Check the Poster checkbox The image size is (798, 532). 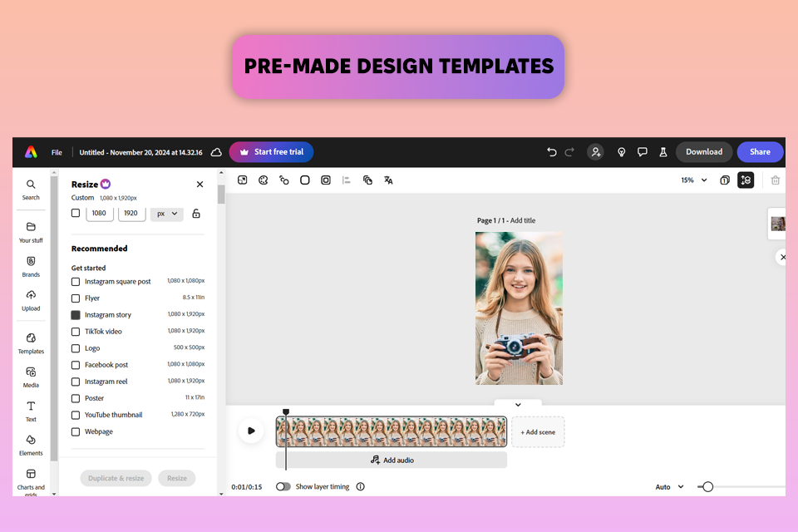tap(76, 399)
